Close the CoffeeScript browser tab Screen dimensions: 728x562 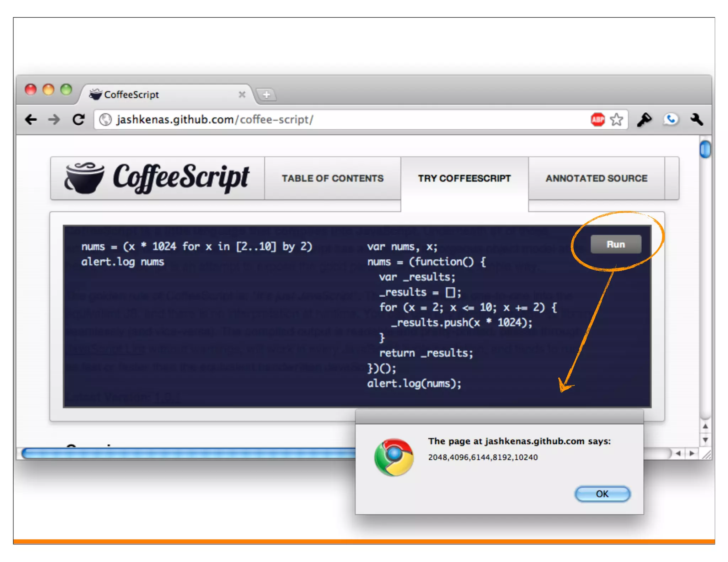242,94
